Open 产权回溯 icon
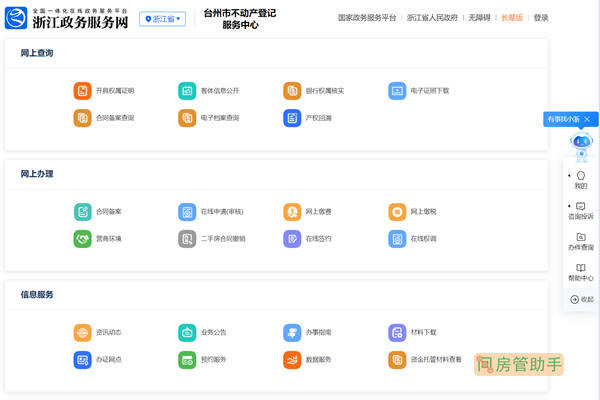 click(x=292, y=118)
